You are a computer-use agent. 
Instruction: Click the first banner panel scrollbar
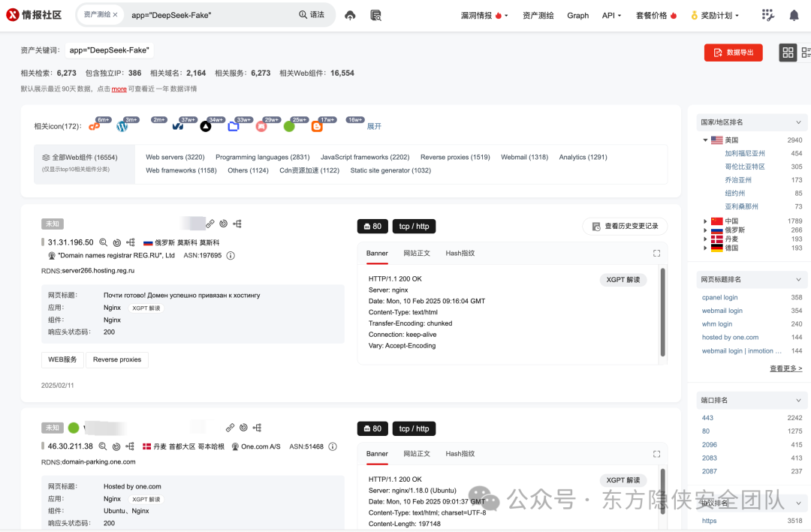tap(662, 311)
